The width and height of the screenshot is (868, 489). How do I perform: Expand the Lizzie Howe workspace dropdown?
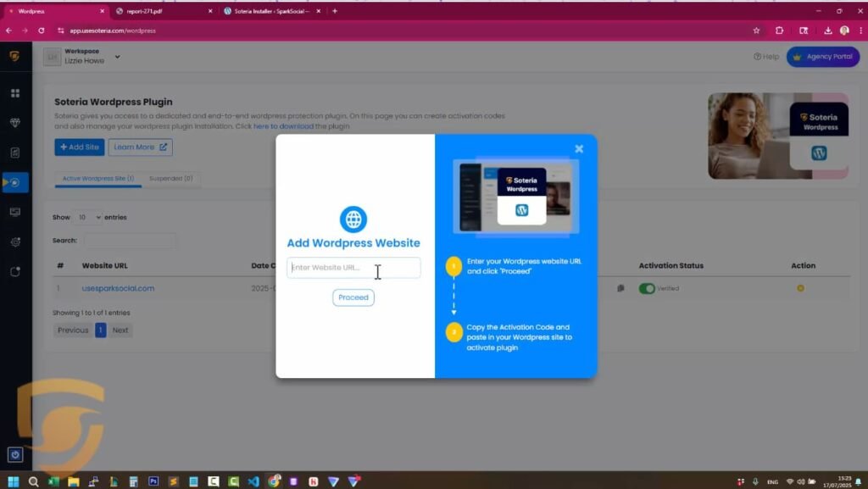118,57
